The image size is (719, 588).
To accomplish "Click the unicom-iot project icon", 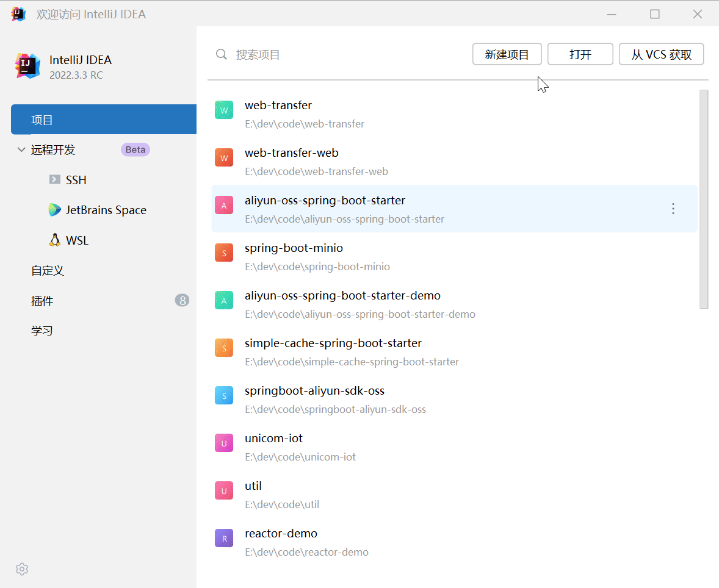I will 224,443.
